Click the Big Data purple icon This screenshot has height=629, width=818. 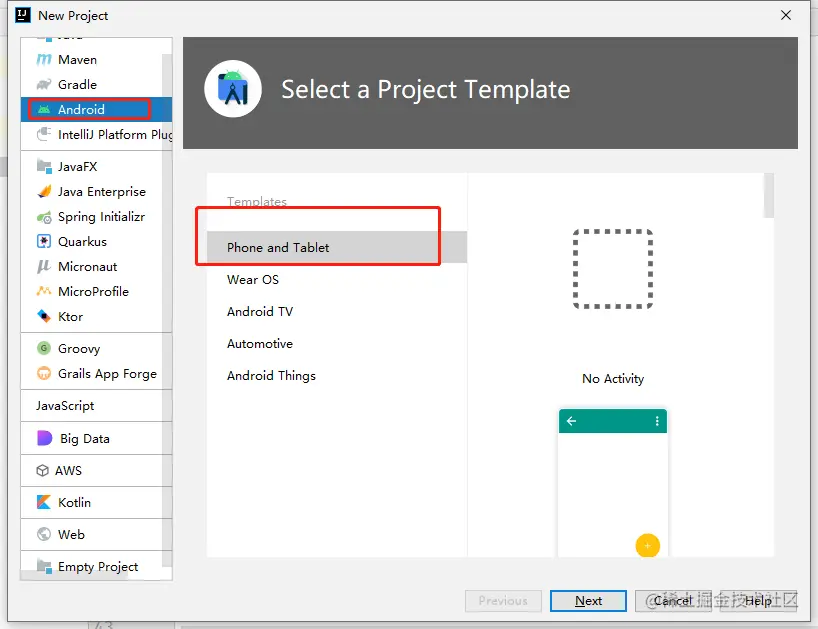tap(45, 438)
